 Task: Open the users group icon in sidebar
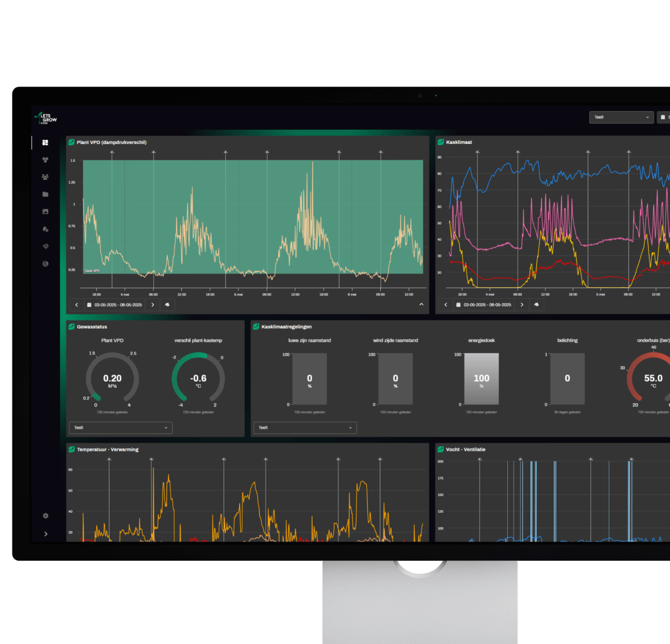pos(45,177)
